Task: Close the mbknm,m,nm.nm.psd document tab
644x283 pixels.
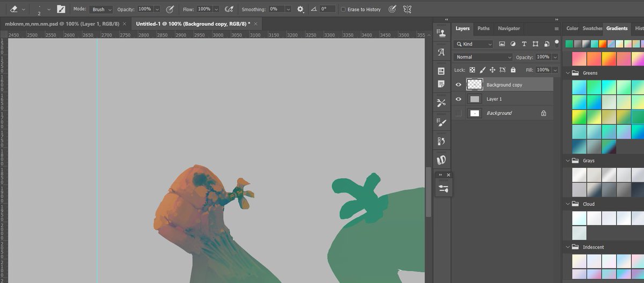Action: pyautogui.click(x=125, y=24)
